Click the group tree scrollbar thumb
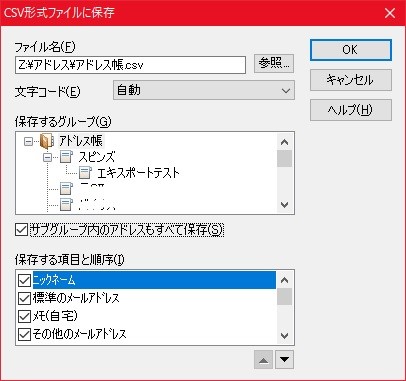 (x=284, y=159)
